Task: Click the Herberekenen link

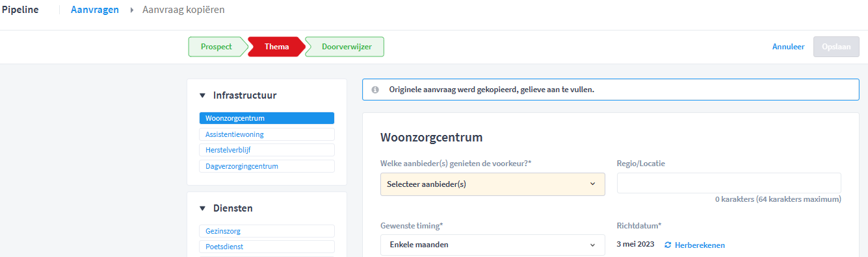Action: (x=700, y=245)
